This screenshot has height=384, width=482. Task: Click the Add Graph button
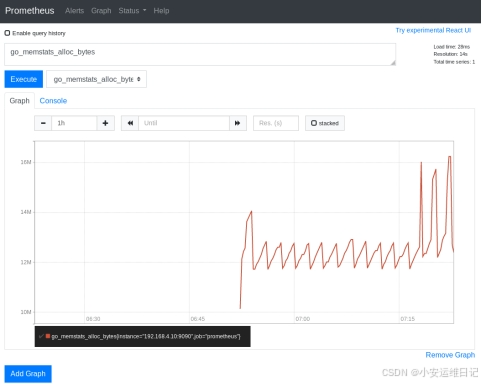coord(28,374)
